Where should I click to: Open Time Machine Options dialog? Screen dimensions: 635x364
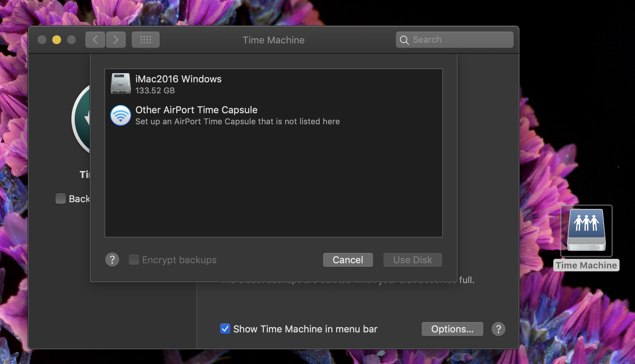tap(453, 329)
